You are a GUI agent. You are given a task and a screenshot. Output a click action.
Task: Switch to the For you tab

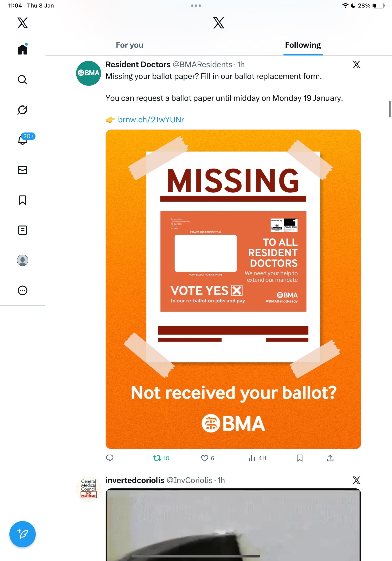tap(129, 45)
